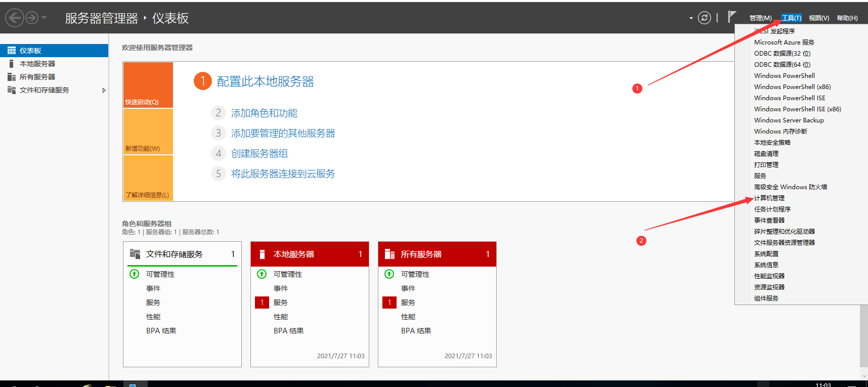Select 本地服务器 in the sidebar
The width and height of the screenshot is (868, 387).
point(54,64)
